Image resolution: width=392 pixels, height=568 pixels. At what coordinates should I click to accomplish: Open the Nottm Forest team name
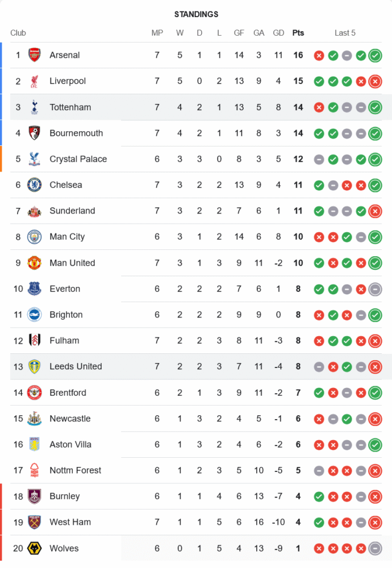[75, 470]
